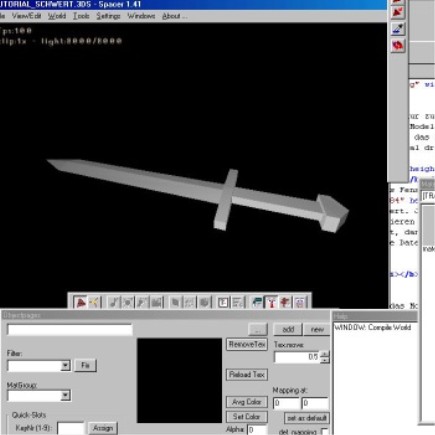Open the Settings menu
Screen dimensions: 435x435
point(108,16)
